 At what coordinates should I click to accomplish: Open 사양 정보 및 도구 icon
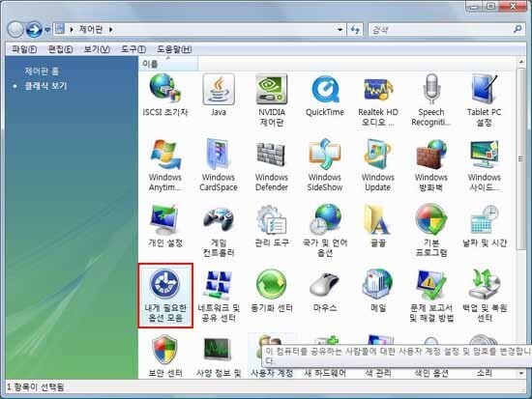[x=219, y=356]
